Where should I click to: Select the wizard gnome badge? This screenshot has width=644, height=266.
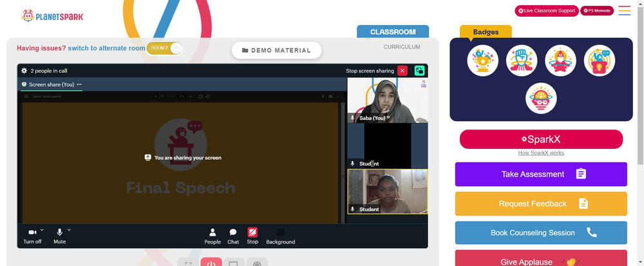561,61
